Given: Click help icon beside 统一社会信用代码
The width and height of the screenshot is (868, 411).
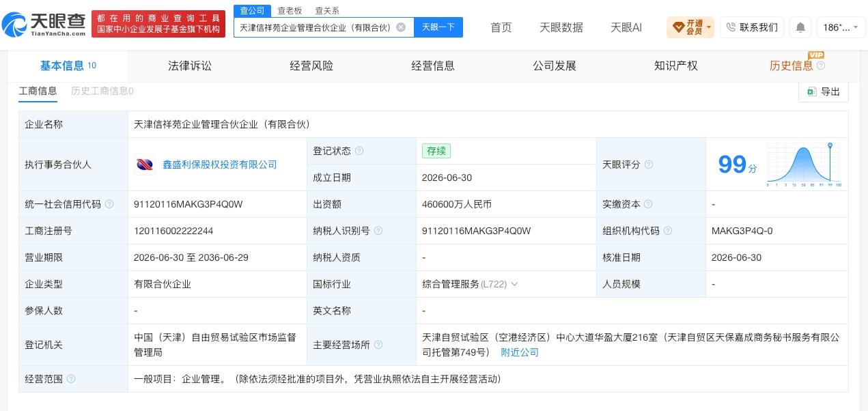Looking at the screenshot, I should [109, 204].
